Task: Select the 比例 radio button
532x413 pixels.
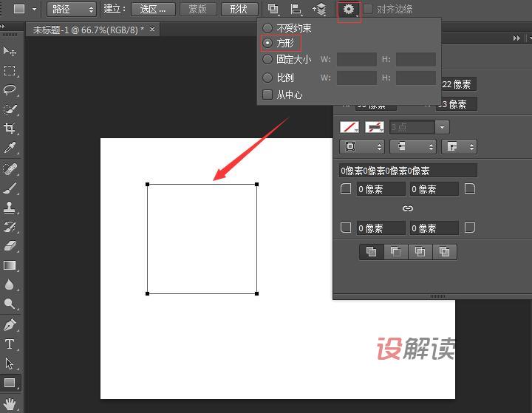Action: pyautogui.click(x=267, y=77)
